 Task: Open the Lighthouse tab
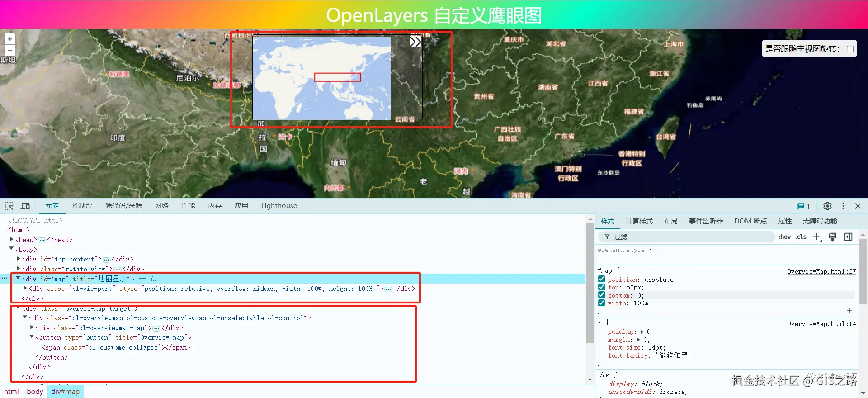click(x=279, y=206)
